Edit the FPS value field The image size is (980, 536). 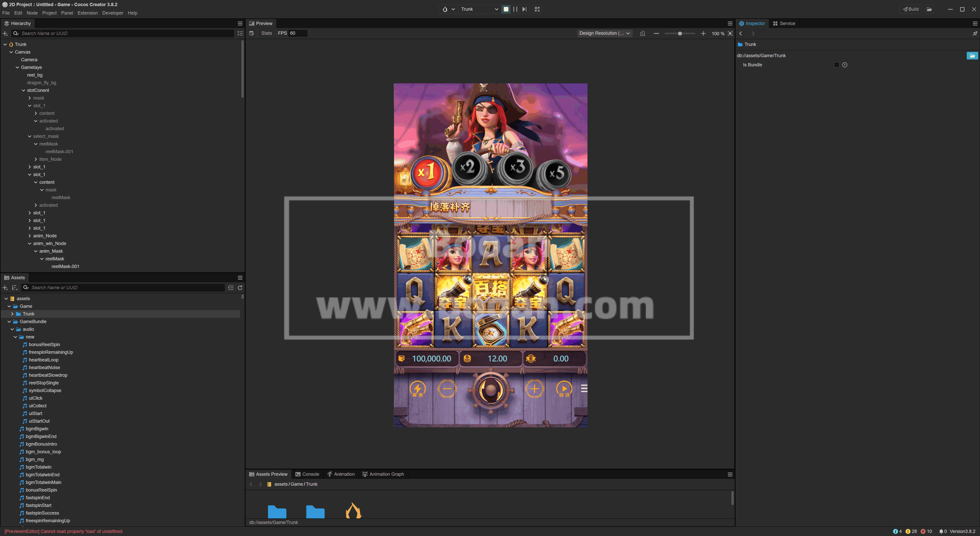pyautogui.click(x=298, y=33)
